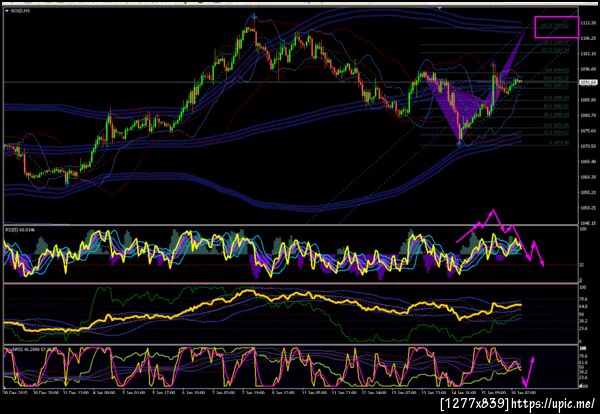Select the 1080.70 price scale label
This screenshot has height=414, width=600.
(589, 115)
